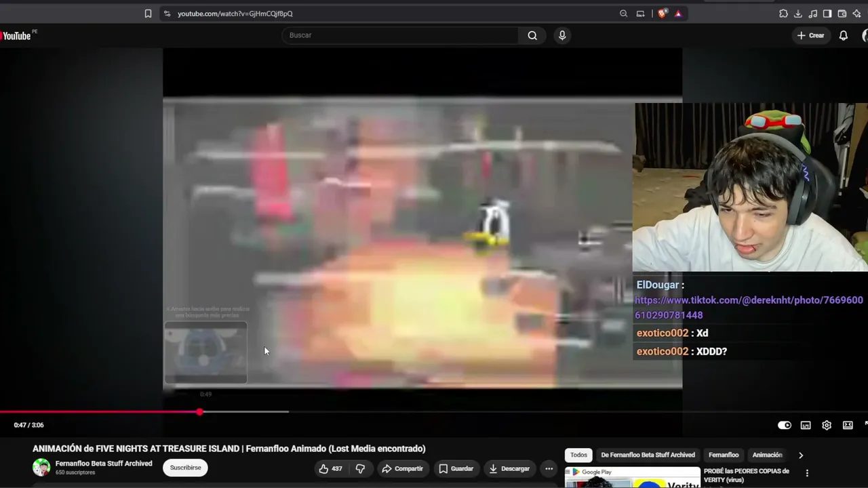Open the media control music-note icon

click(x=813, y=14)
